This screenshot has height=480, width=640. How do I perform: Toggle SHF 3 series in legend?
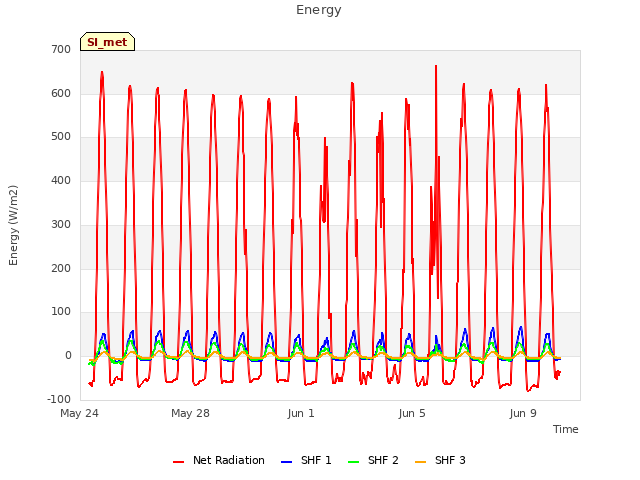point(440,460)
